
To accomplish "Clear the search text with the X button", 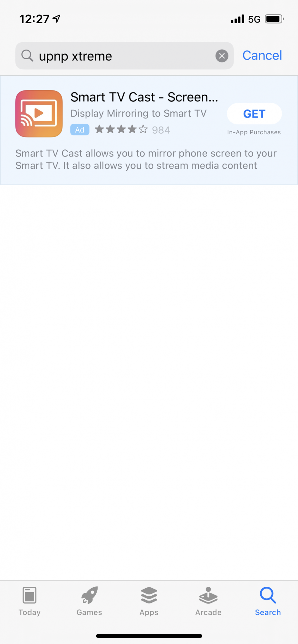I will [x=222, y=56].
